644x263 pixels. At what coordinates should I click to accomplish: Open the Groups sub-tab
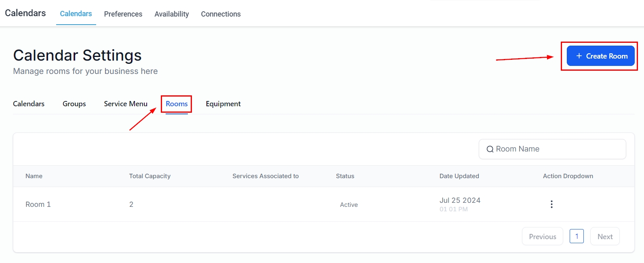(x=74, y=104)
